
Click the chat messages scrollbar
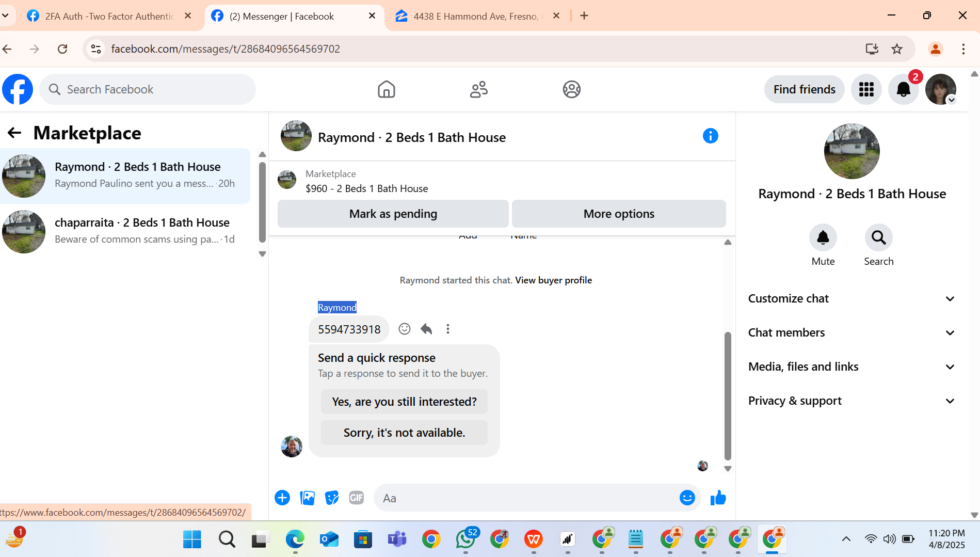728,396
